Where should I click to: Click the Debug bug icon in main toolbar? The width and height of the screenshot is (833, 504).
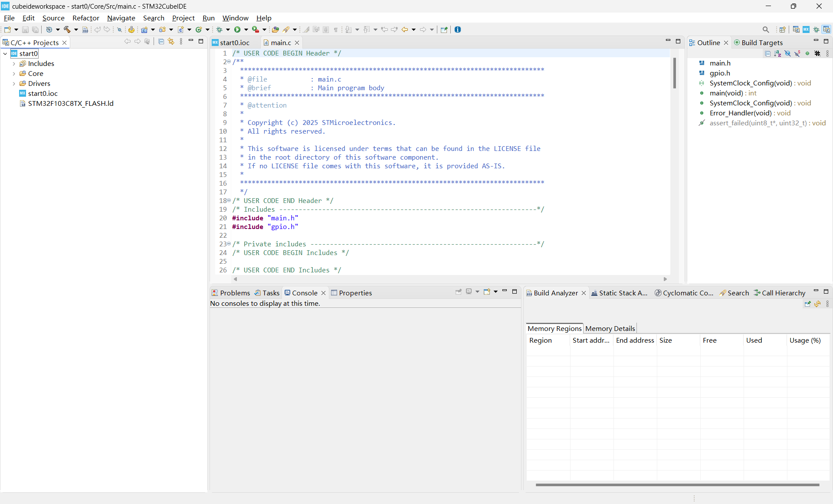coord(220,29)
